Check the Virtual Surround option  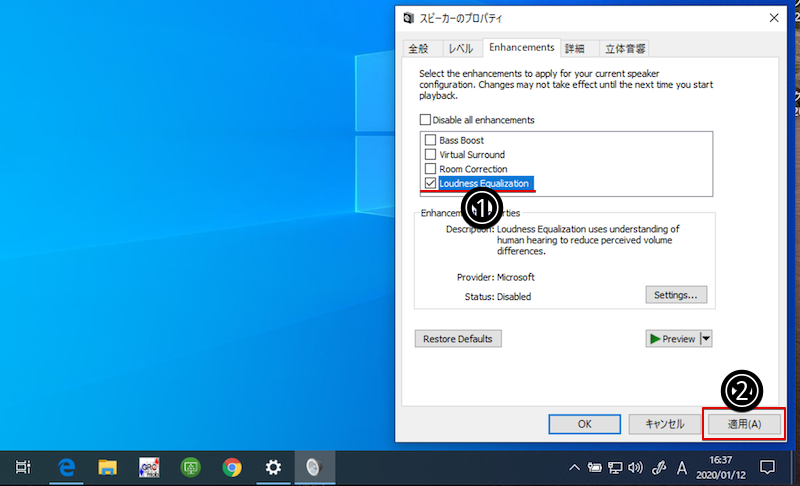click(x=431, y=155)
